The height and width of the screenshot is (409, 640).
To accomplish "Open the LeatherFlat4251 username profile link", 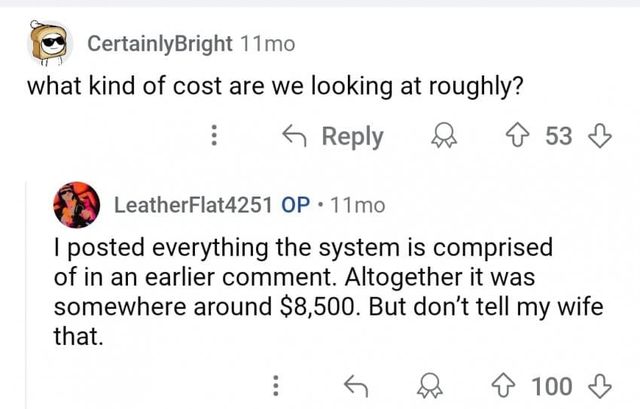I will click(x=194, y=206).
